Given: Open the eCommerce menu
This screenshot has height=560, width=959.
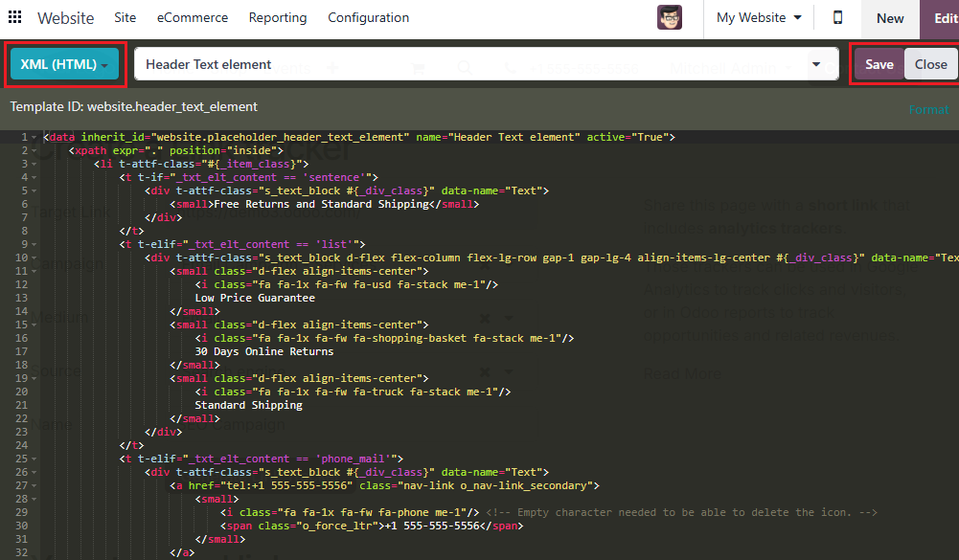Looking at the screenshot, I should [x=192, y=17].
